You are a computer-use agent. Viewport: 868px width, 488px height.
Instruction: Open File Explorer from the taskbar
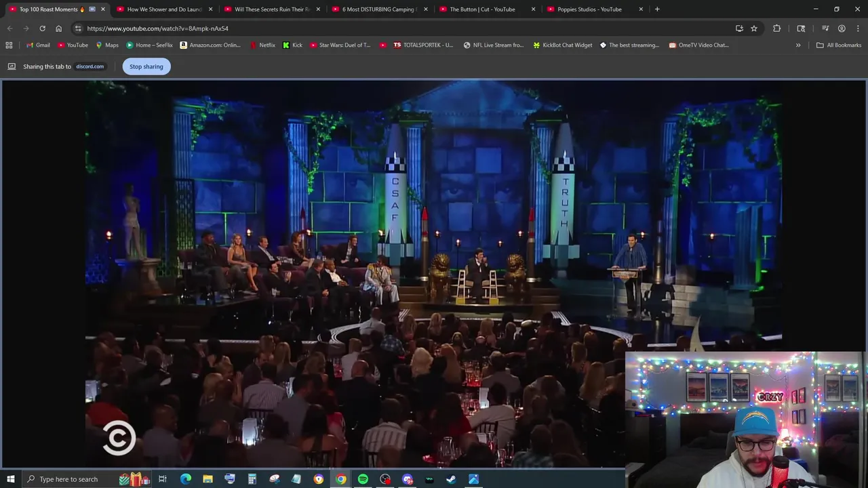[x=208, y=479]
